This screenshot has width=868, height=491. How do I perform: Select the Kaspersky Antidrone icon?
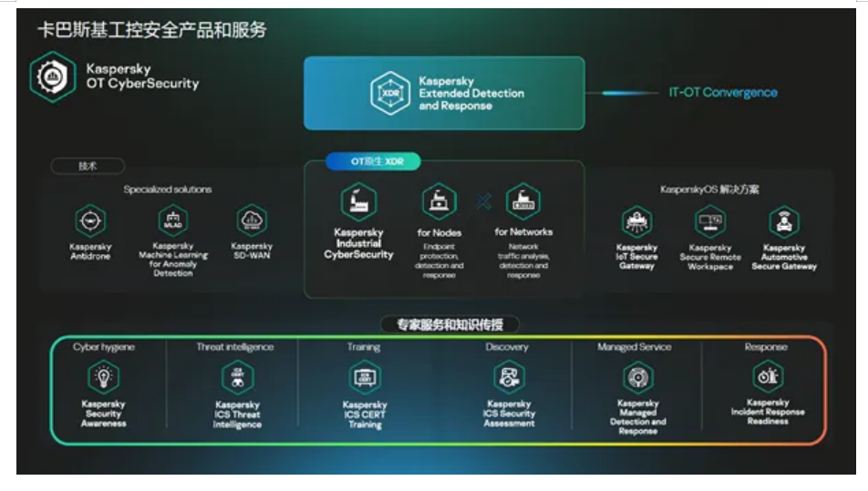pyautogui.click(x=90, y=221)
